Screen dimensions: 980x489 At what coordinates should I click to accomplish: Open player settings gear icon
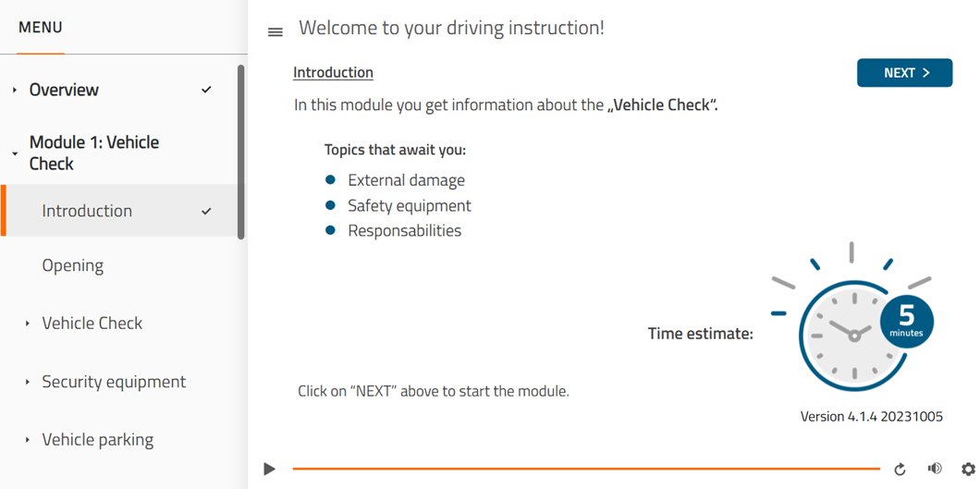click(x=968, y=470)
